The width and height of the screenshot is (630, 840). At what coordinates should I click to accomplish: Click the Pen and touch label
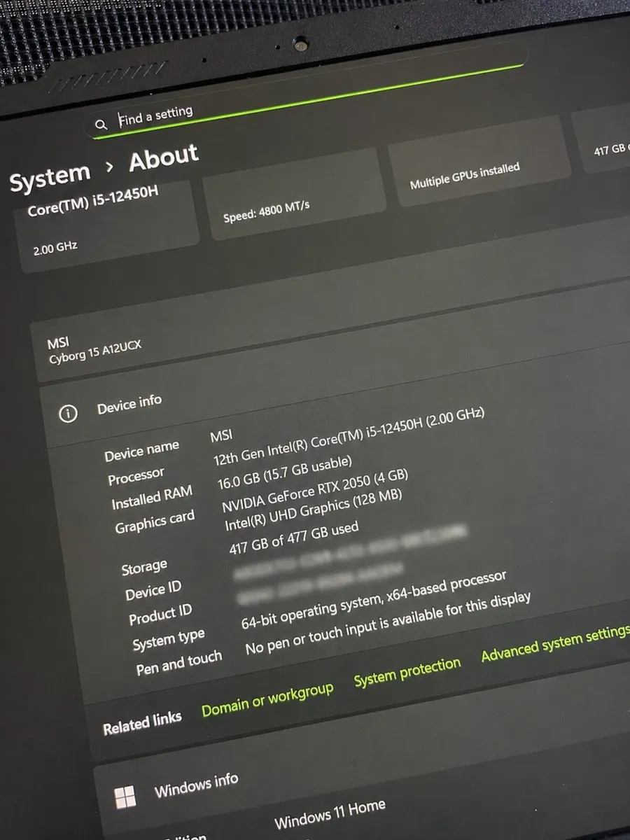coord(179,662)
